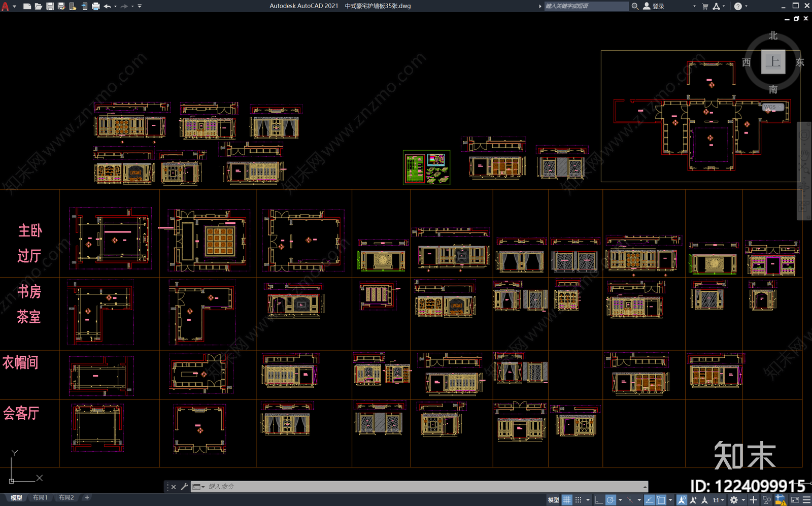Click isolate objects shapes icon
The image size is (812, 506).
(767, 500)
